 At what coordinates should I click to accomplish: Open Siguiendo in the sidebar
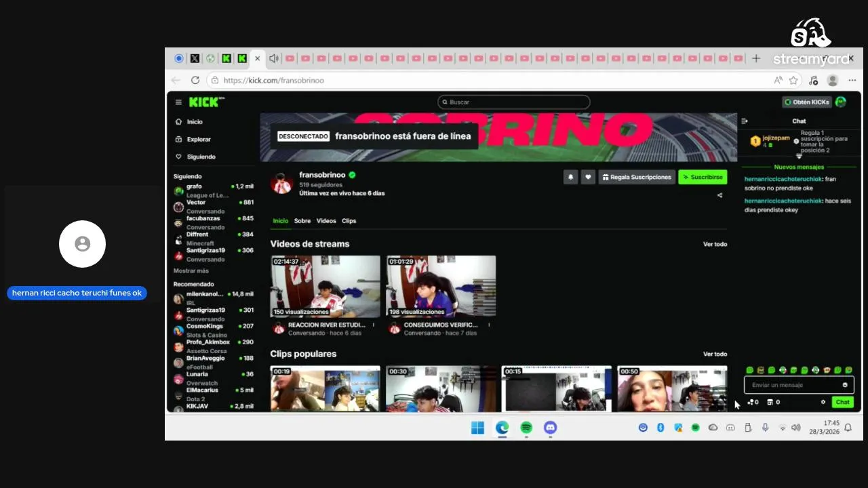click(195, 157)
